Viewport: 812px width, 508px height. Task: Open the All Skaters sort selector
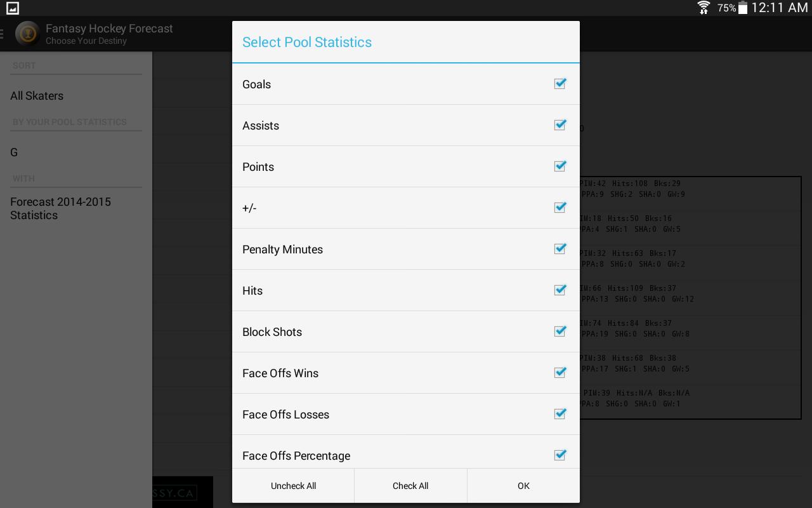point(37,95)
